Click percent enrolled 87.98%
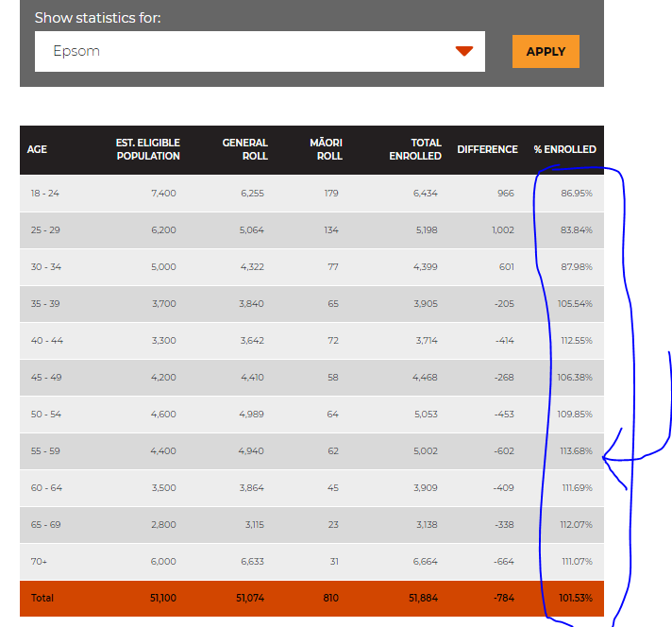The height and width of the screenshot is (627, 672). click(577, 267)
